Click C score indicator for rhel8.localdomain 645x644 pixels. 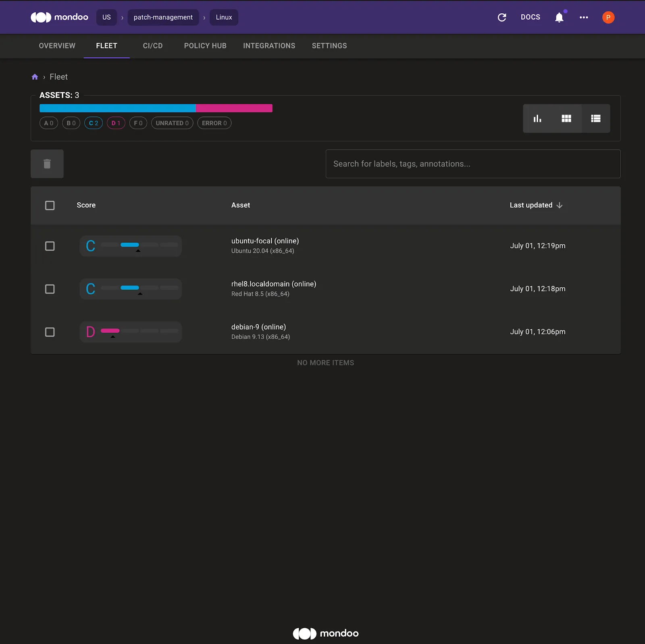[131, 289]
